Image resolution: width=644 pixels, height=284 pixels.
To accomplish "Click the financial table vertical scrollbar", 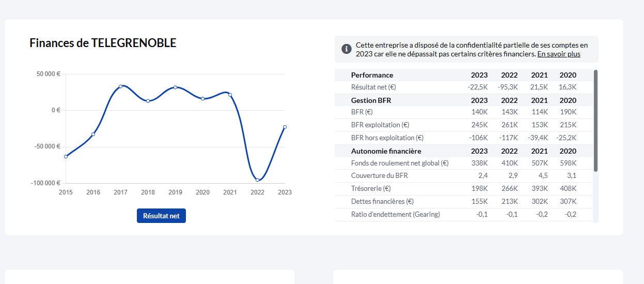I will pyautogui.click(x=595, y=121).
